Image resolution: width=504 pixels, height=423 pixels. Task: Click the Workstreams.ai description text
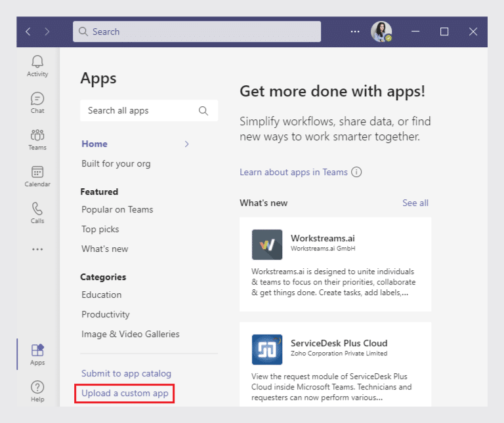(x=333, y=282)
